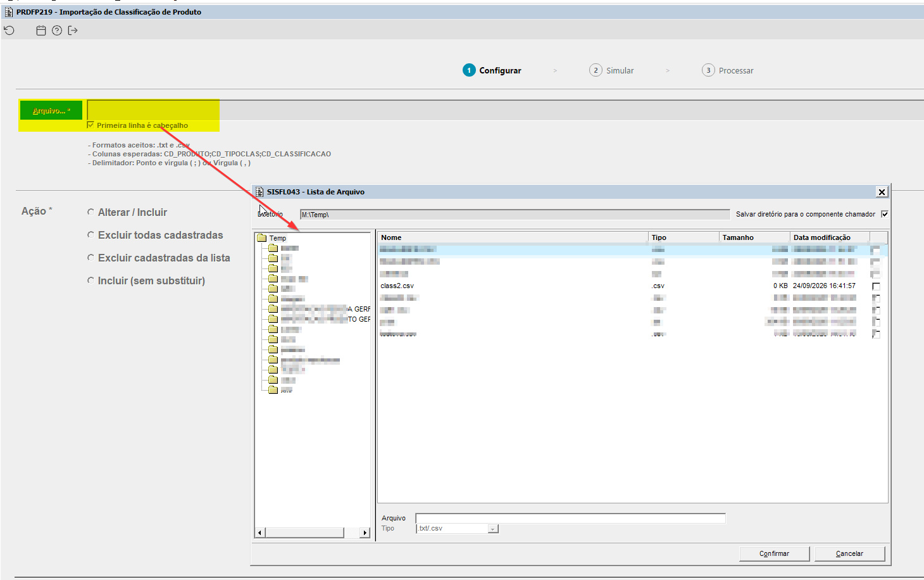Click the folder tree scrollbar left arrow
Screen dimensions: 924x580
click(259, 533)
